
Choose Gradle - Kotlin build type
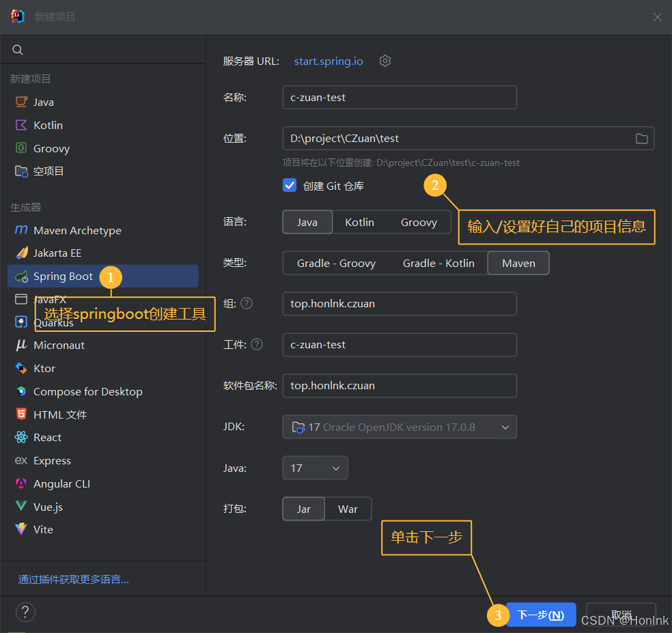pyautogui.click(x=438, y=263)
